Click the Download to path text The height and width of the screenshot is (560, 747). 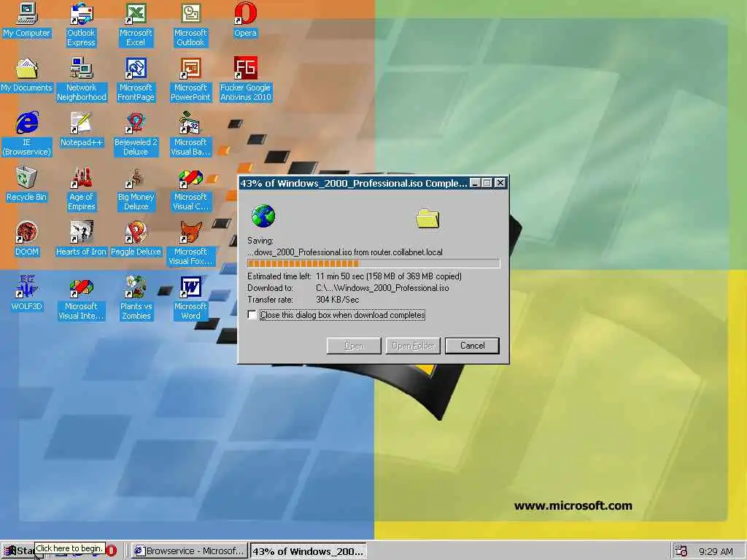point(382,288)
